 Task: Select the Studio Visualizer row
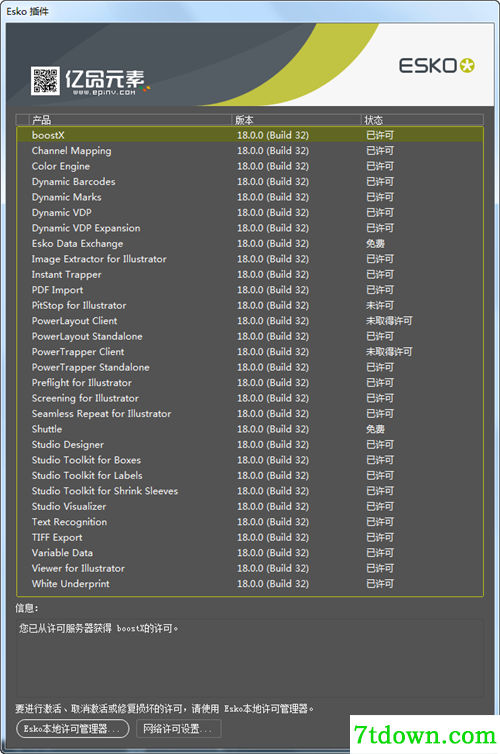coord(250,506)
